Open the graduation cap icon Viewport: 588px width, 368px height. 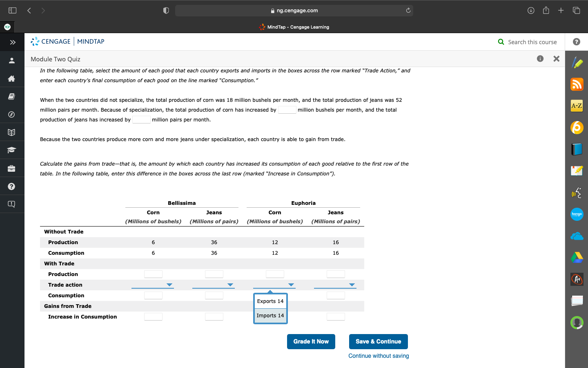[x=11, y=150]
